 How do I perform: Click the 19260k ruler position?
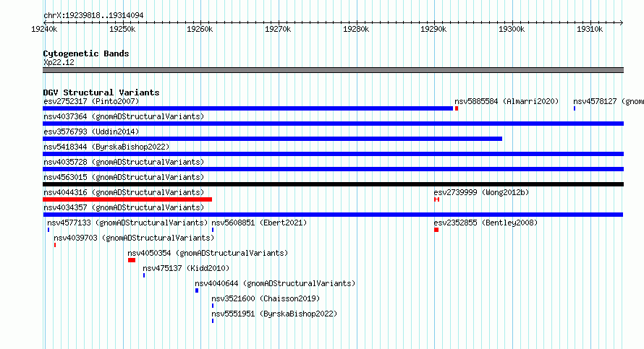tap(200, 29)
